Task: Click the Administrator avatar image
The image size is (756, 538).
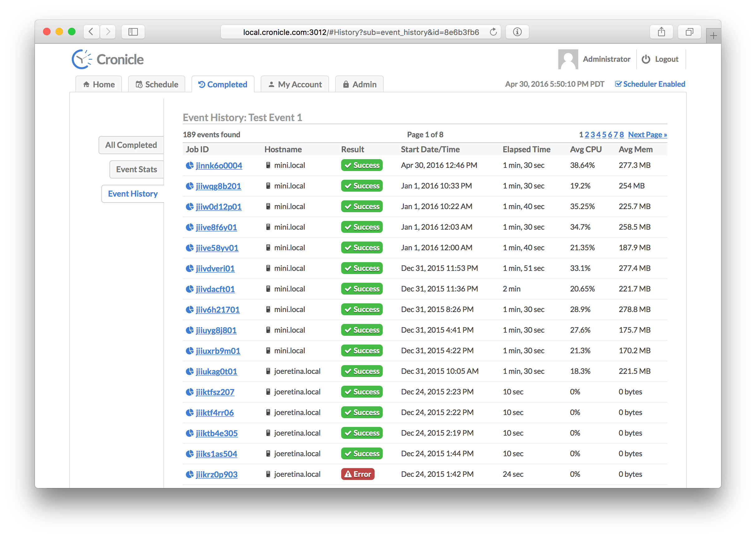Action: click(568, 59)
